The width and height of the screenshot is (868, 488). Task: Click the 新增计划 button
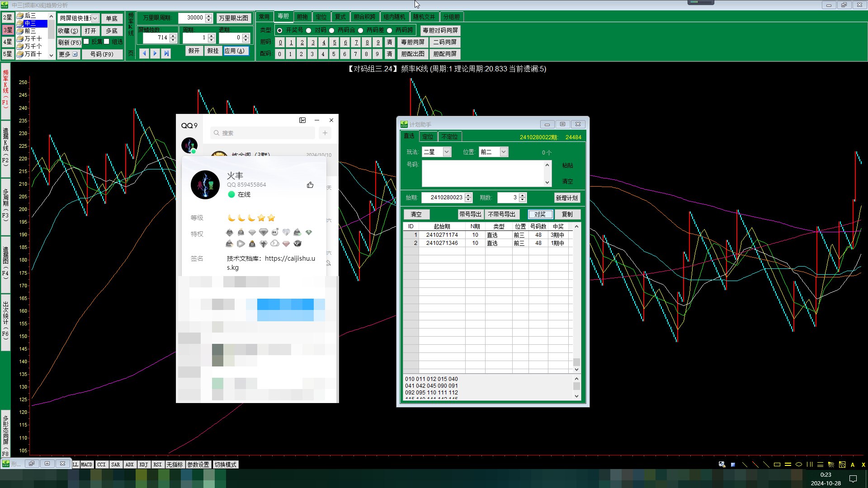pos(566,198)
